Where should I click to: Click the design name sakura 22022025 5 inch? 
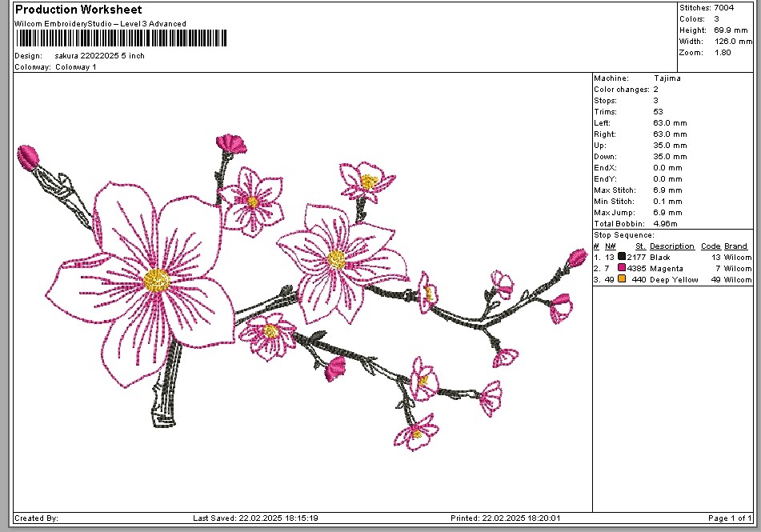(99, 56)
